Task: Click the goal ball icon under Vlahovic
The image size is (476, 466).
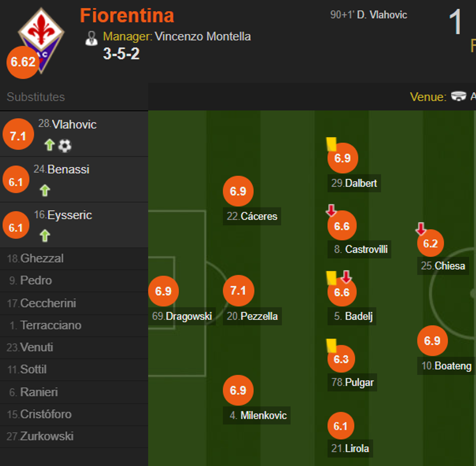Action: pos(65,145)
